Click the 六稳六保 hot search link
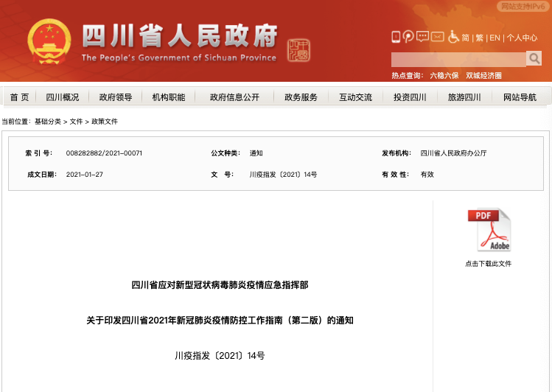Image resolution: width=552 pixels, height=392 pixels. click(x=444, y=75)
